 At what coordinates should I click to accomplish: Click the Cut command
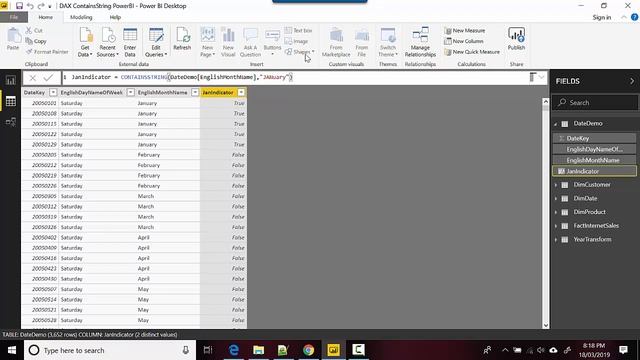tap(34, 31)
